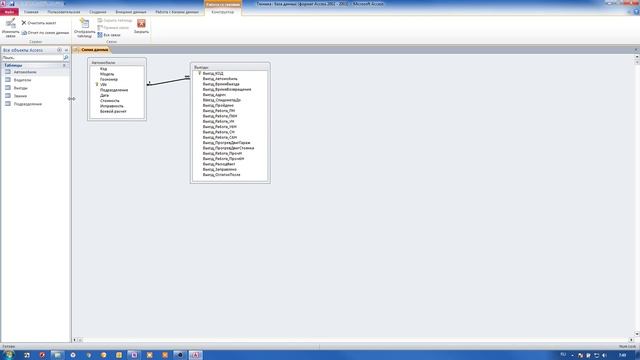The height and width of the screenshot is (360, 640).
Task: Switch to the Главная ribbon tab
Action: tap(31, 12)
